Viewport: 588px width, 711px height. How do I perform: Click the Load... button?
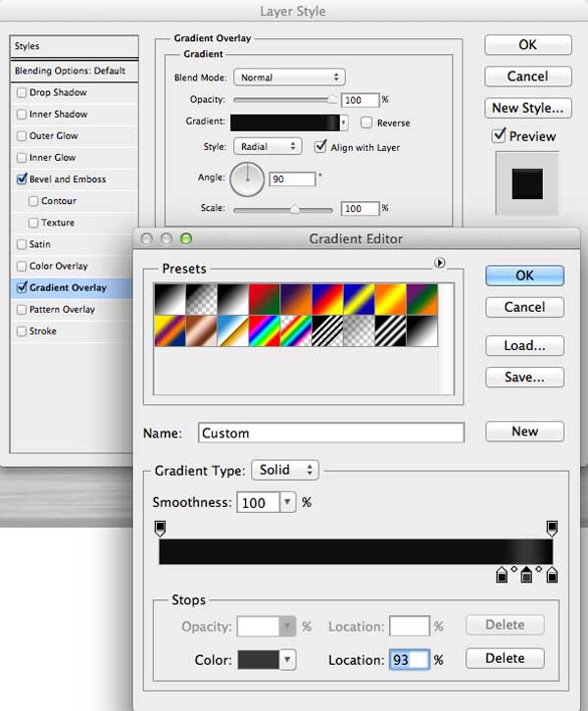coord(524,345)
